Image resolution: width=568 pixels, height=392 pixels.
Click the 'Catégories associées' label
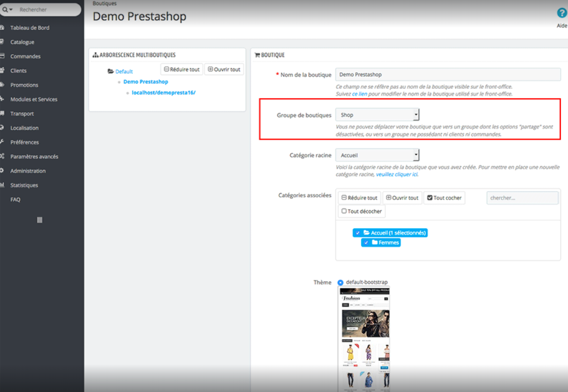coord(304,195)
